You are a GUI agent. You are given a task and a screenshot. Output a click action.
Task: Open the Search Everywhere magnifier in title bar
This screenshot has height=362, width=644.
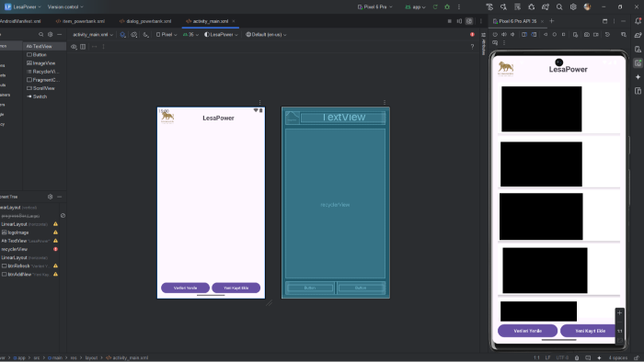559,7
